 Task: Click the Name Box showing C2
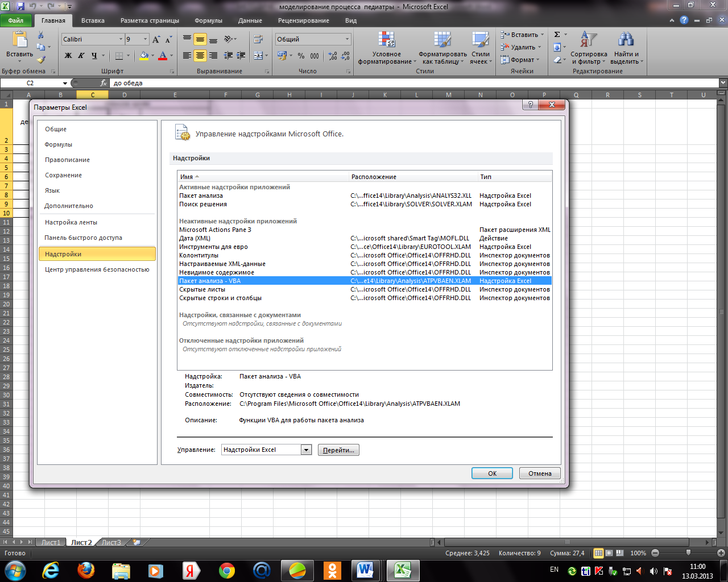pyautogui.click(x=30, y=83)
